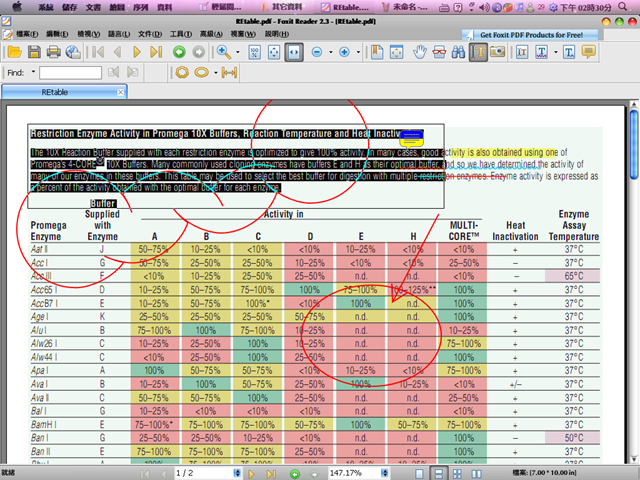Go to next page using toolbar arrow
640x480 pixels.
[137, 52]
